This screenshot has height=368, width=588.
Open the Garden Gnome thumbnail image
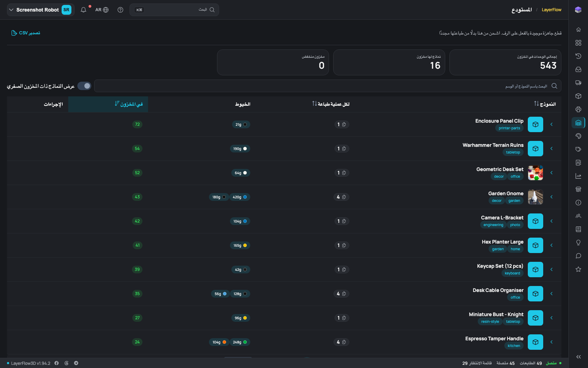[535, 197]
